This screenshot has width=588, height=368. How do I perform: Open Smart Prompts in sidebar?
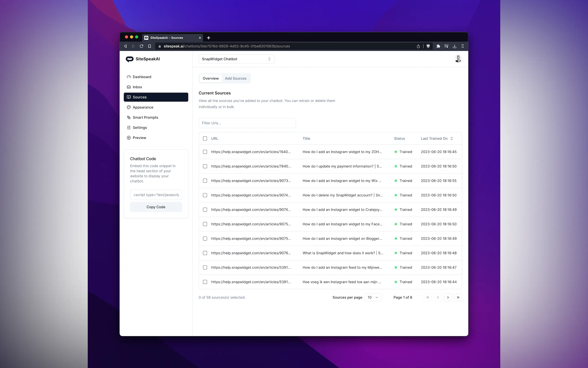coord(145,117)
